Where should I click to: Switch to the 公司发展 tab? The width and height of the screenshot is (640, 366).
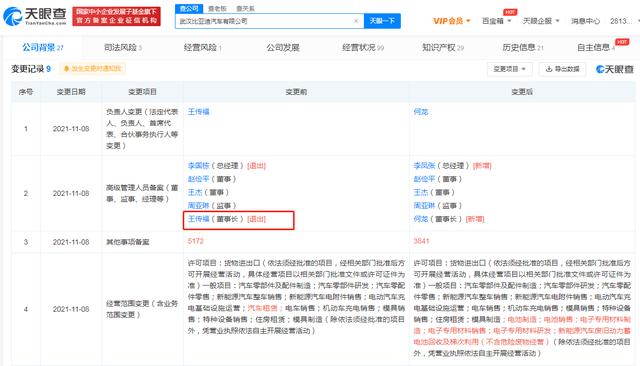point(283,47)
